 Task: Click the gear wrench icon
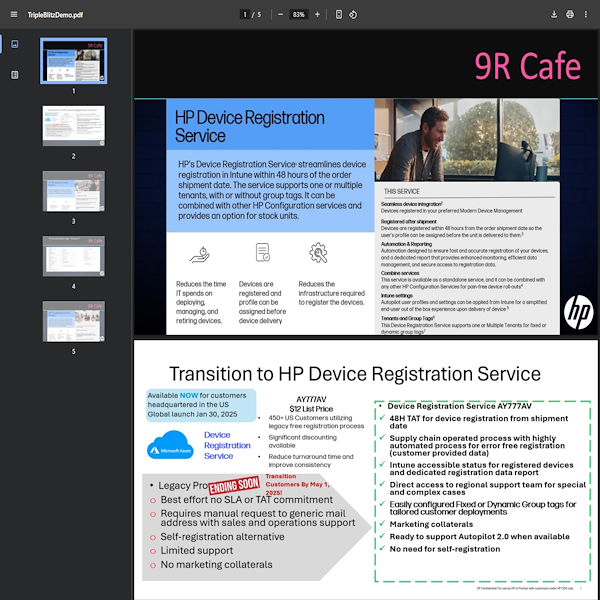318,253
